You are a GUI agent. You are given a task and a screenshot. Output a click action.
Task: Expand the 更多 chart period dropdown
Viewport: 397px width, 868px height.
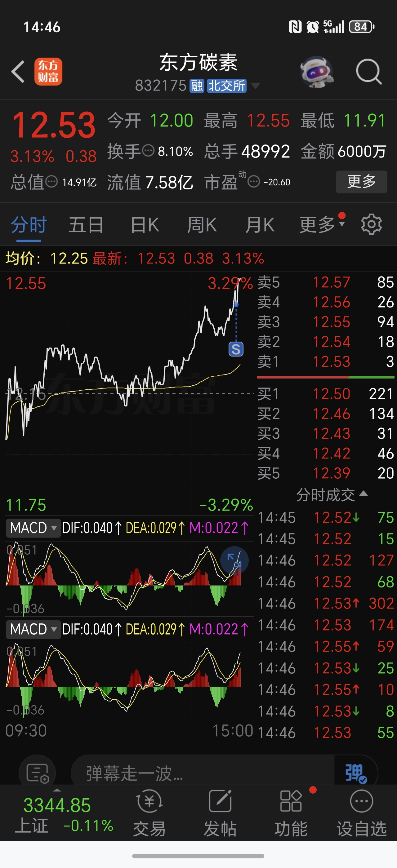[x=322, y=225]
